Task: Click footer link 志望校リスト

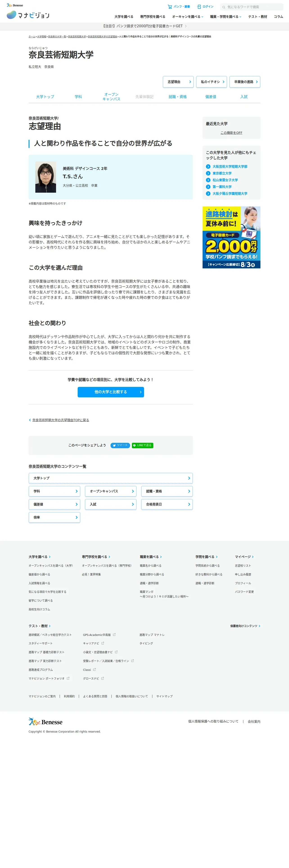Action: click(243, 566)
